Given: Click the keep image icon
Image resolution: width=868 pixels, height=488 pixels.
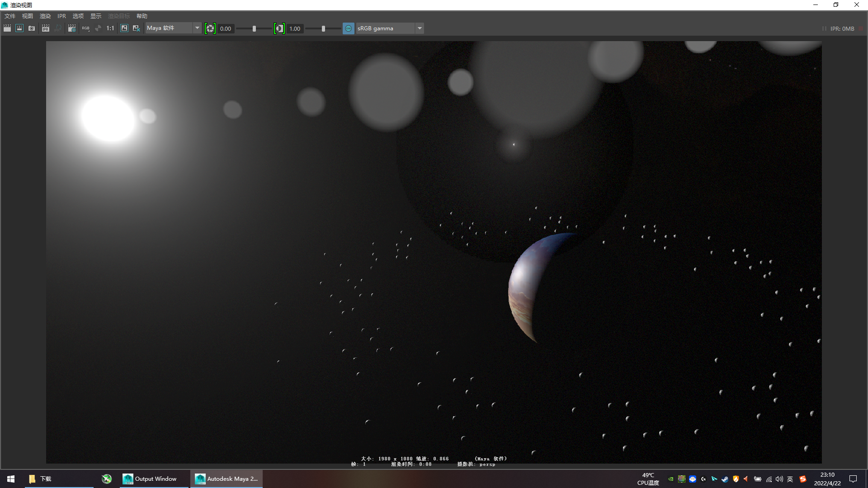Looking at the screenshot, I should click(124, 28).
